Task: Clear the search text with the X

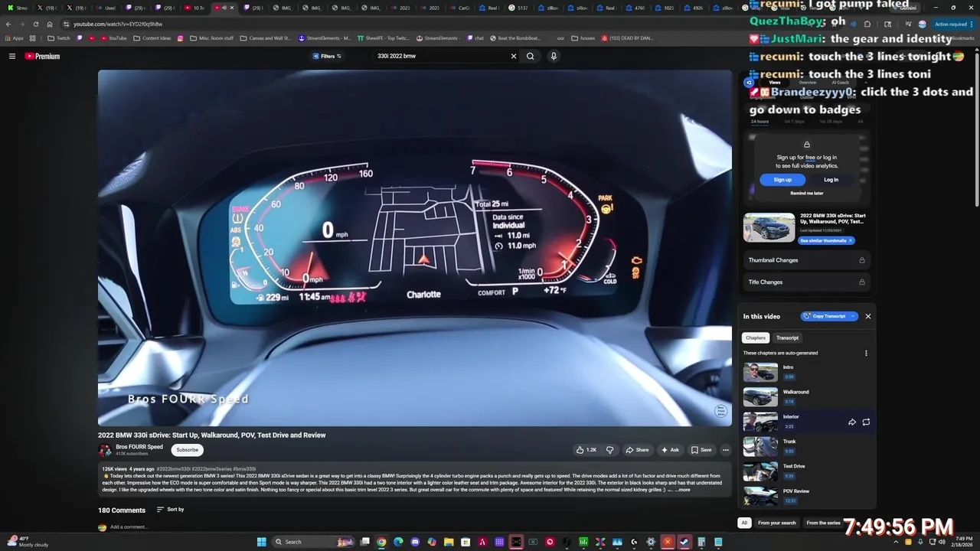Action: click(x=514, y=56)
